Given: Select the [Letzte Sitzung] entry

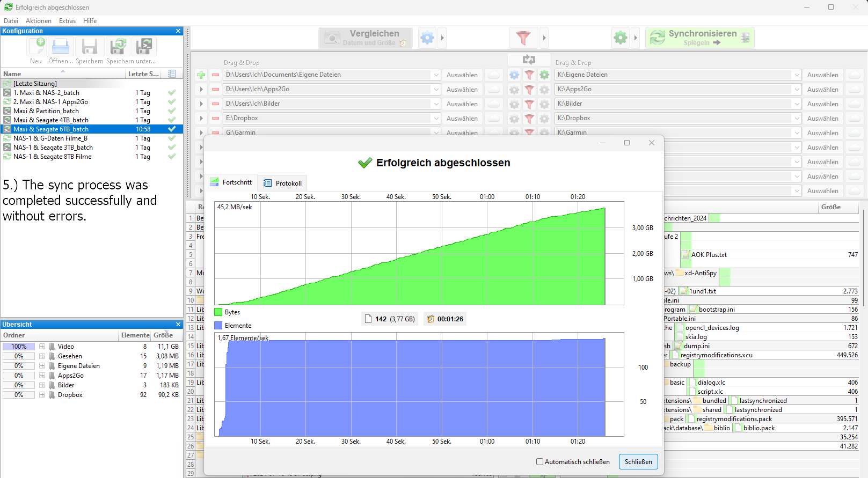Looking at the screenshot, I should click(x=91, y=84).
